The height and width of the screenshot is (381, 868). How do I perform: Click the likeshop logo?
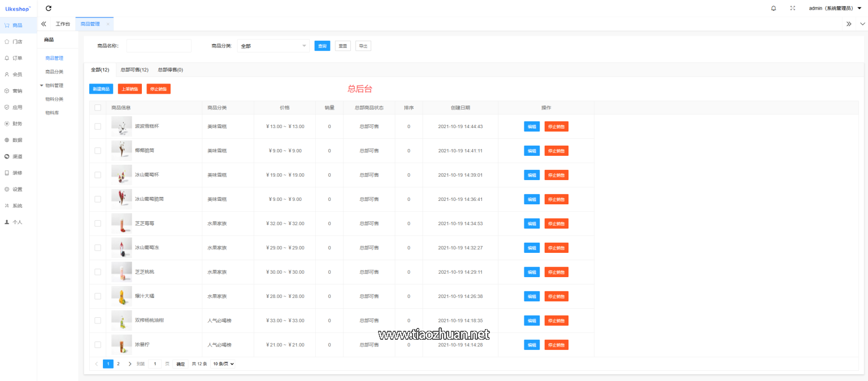click(18, 8)
